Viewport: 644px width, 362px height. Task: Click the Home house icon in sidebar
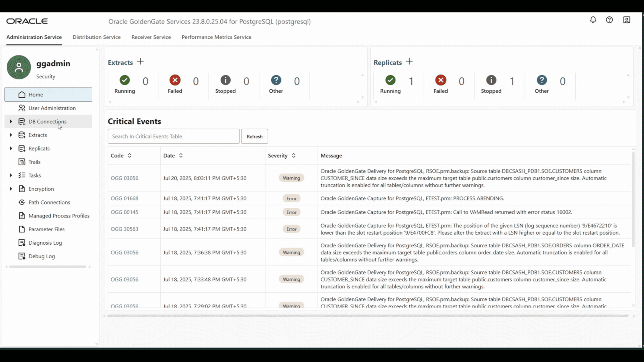(22, 95)
